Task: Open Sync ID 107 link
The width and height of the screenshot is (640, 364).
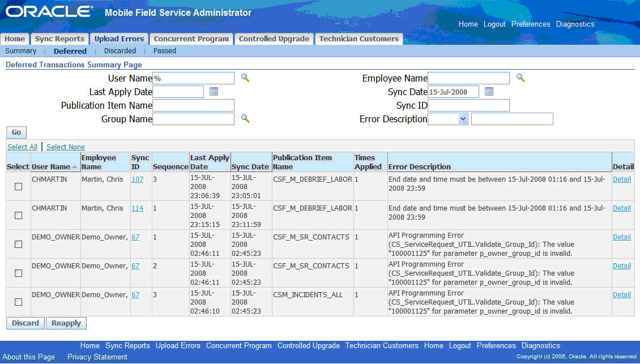Action: click(x=137, y=179)
